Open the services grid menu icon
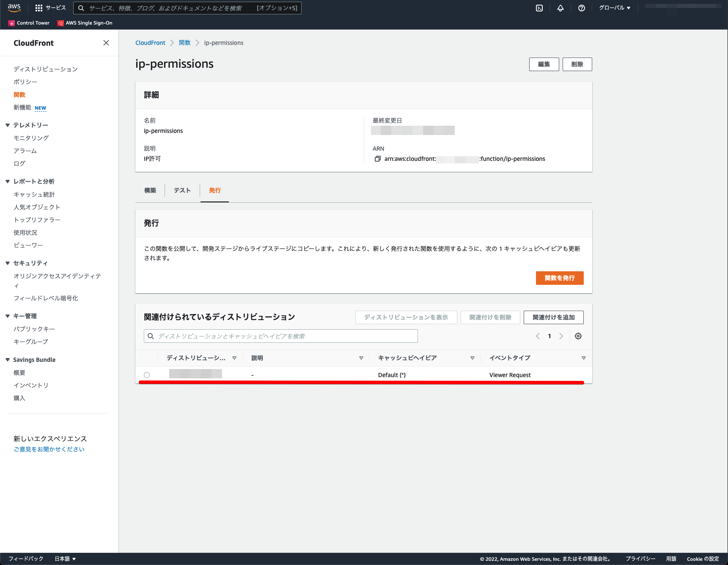The image size is (728, 565). click(x=39, y=8)
